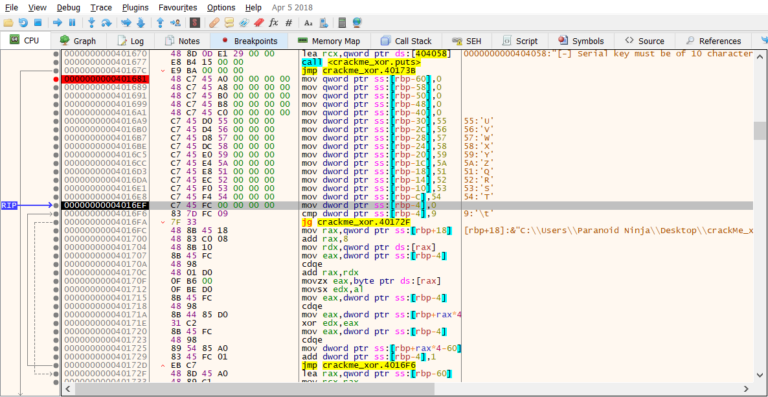768x397 pixels.
Task: Run to user code icon
Action: pyautogui.click(x=175, y=23)
